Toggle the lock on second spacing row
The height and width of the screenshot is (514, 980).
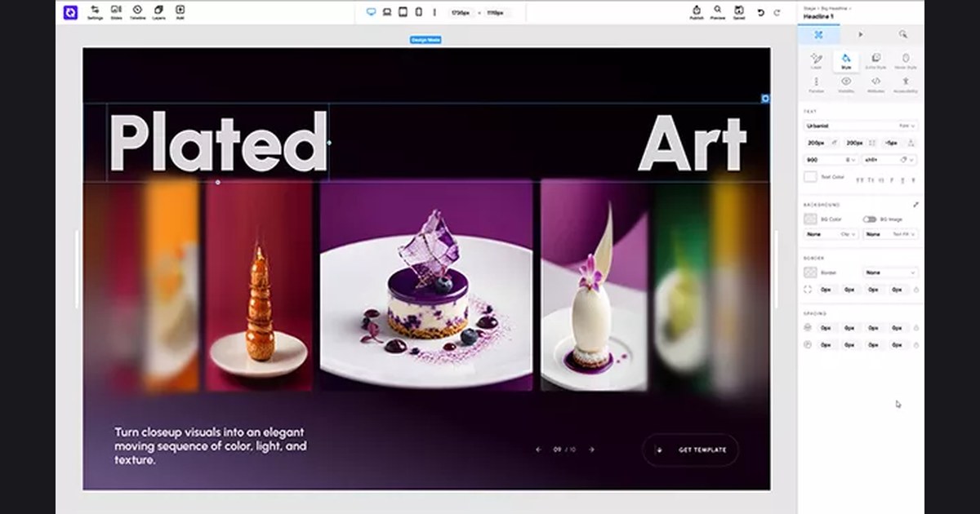[x=916, y=345]
